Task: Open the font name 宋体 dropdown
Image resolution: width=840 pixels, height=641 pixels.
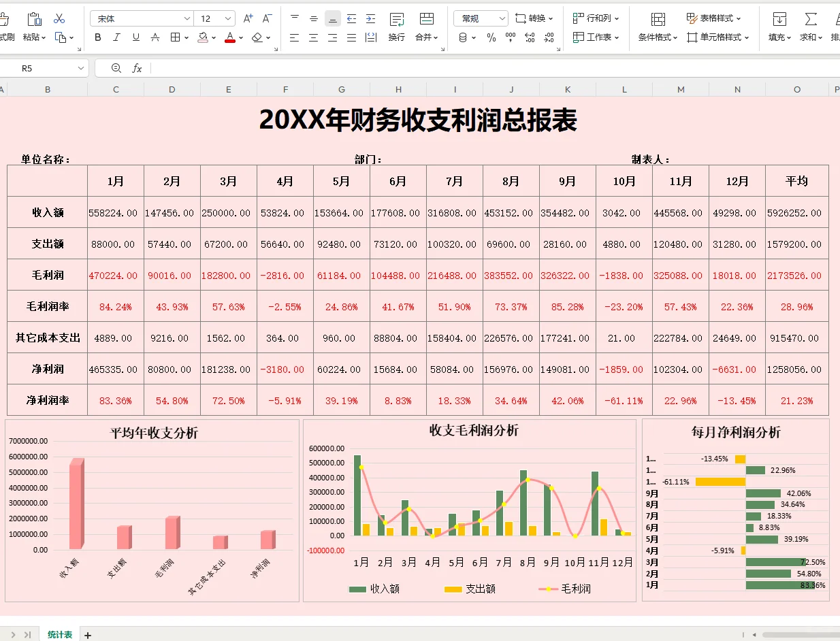Action: (187, 18)
